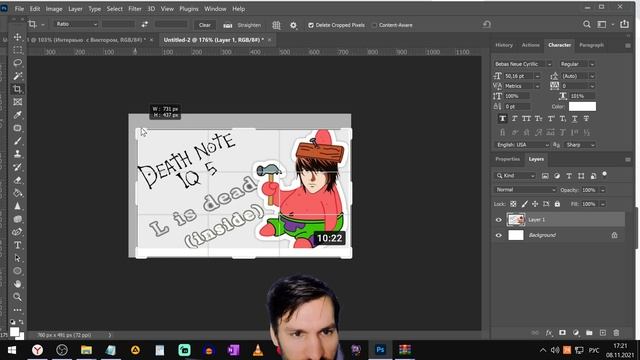The image size is (640, 360).
Task: Toggle Underline in Character panel
Action: tap(574, 119)
